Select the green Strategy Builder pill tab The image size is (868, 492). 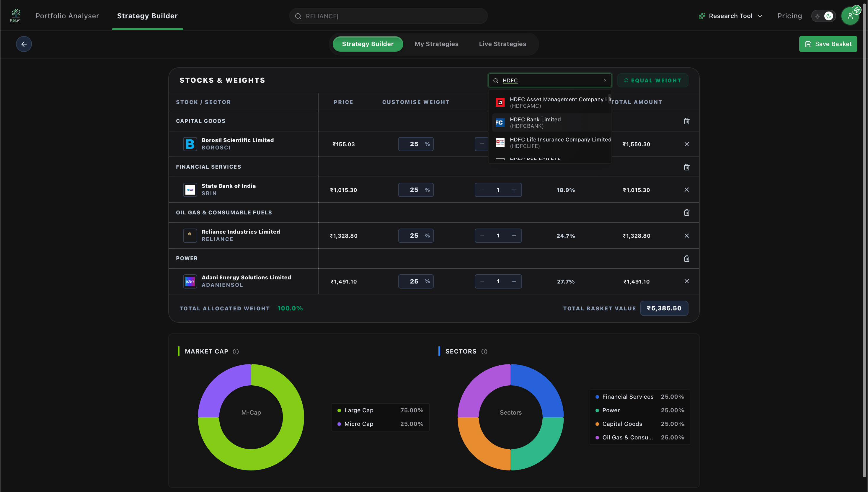(368, 44)
